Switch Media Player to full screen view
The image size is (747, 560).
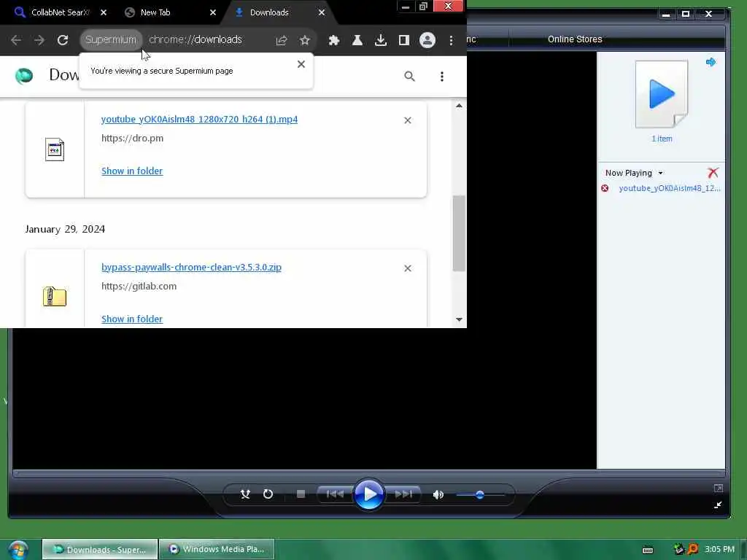719,488
